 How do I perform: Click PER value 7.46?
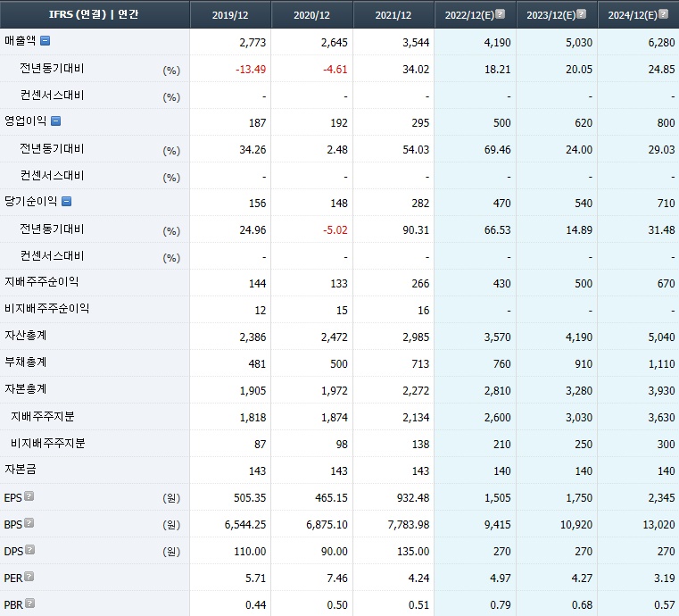tap(337, 579)
